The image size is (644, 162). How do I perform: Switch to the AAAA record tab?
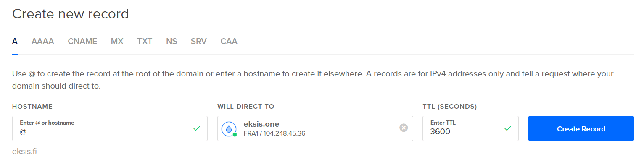[x=42, y=42]
